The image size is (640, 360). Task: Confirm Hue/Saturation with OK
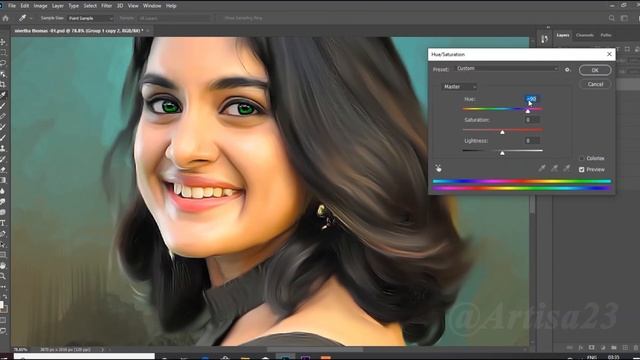(595, 70)
